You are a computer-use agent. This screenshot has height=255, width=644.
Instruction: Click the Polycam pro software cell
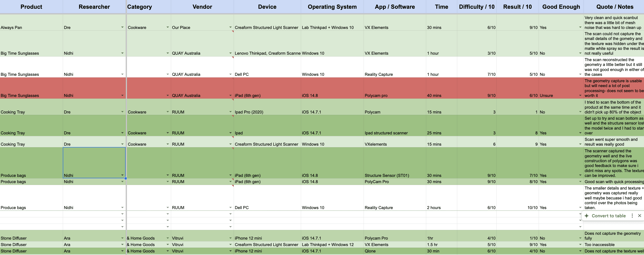coord(395,88)
